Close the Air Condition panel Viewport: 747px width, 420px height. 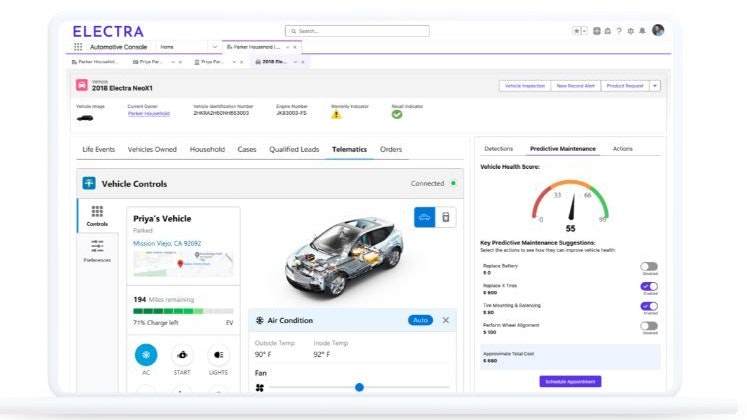pos(445,320)
